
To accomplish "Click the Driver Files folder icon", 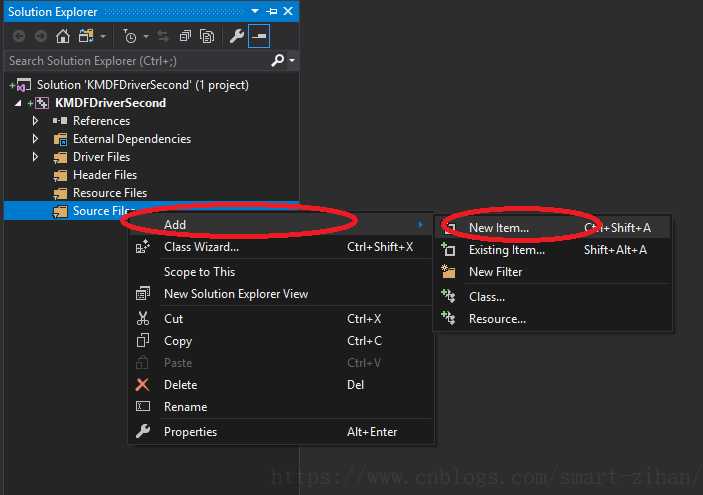I will (x=60, y=157).
